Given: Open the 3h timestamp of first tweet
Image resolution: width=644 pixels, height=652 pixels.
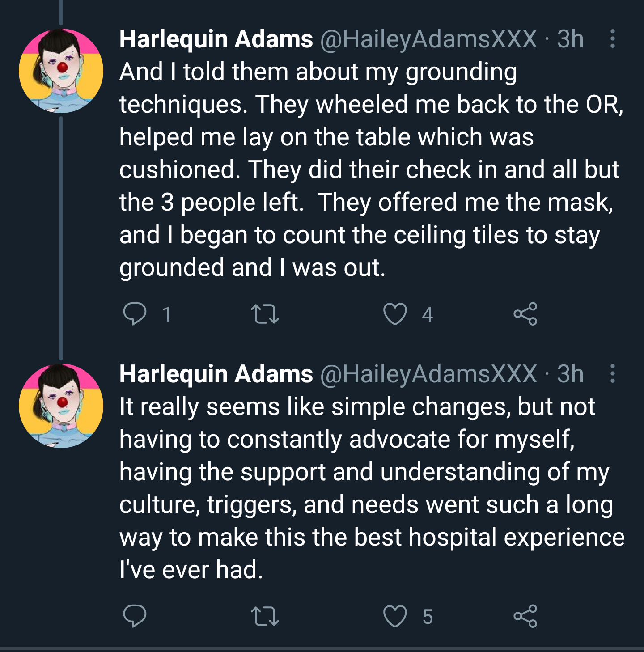Looking at the screenshot, I should click(570, 39).
